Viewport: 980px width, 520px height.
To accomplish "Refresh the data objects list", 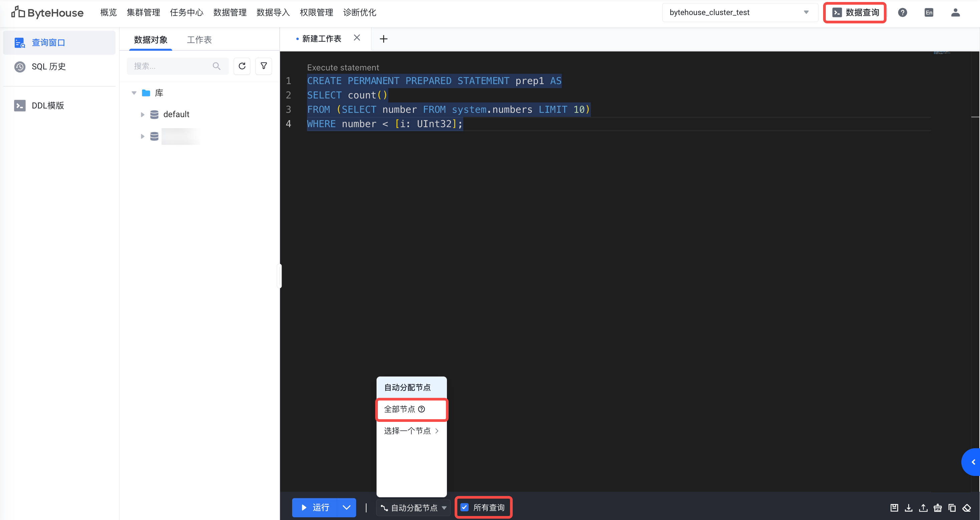I will coord(242,66).
